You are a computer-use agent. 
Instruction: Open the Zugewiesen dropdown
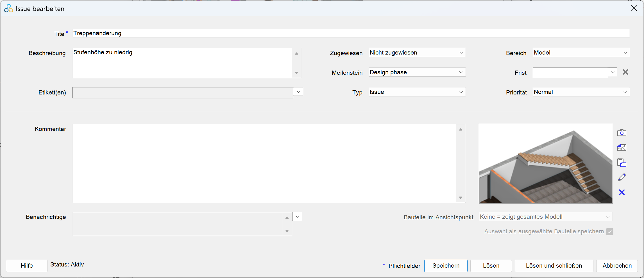pos(461,53)
